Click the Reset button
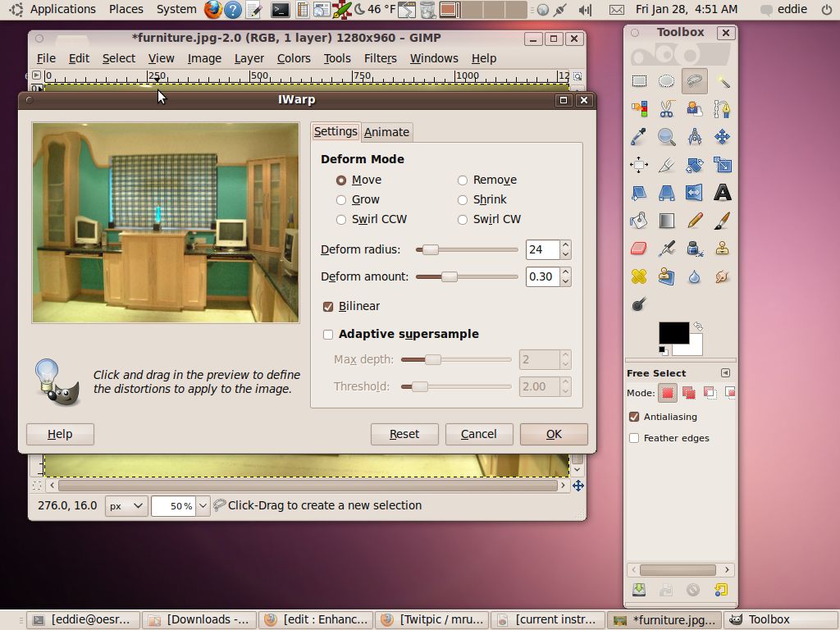This screenshot has width=840, height=630. [x=404, y=434]
